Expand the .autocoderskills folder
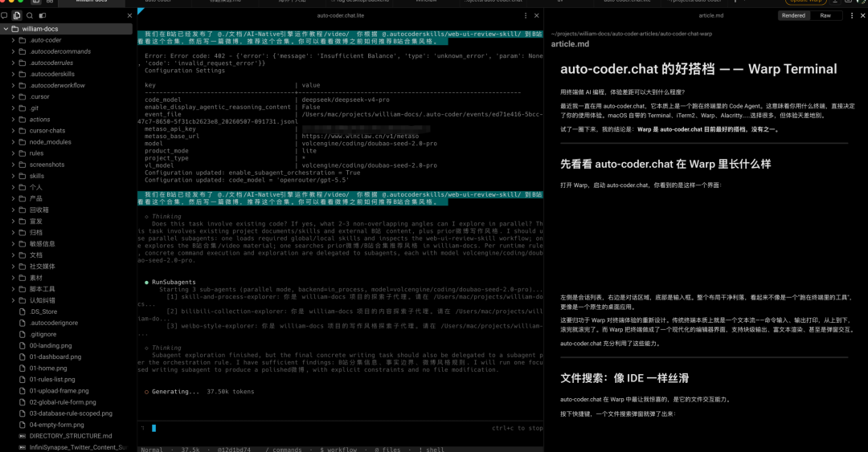 [x=14, y=74]
